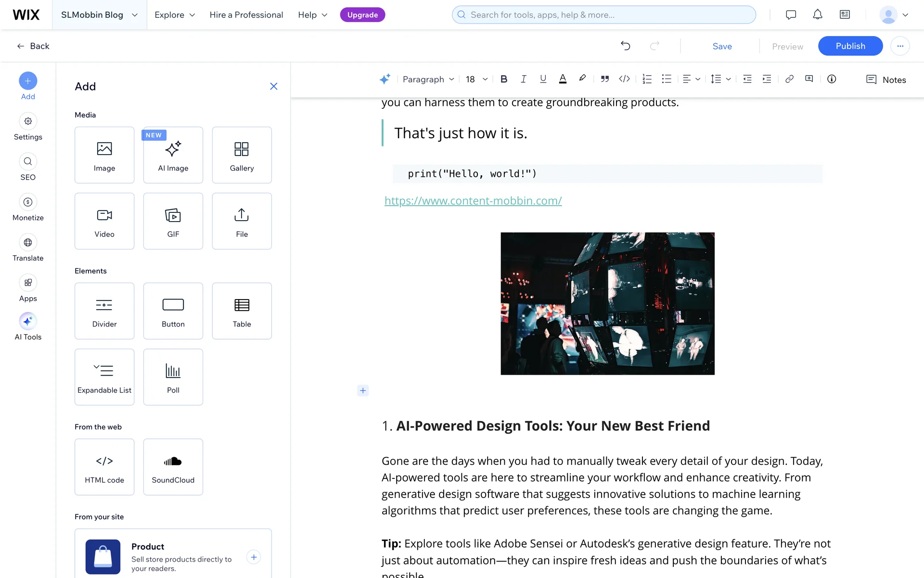Open the Paragraph style dropdown
This screenshot has width=924, height=578.
428,79
